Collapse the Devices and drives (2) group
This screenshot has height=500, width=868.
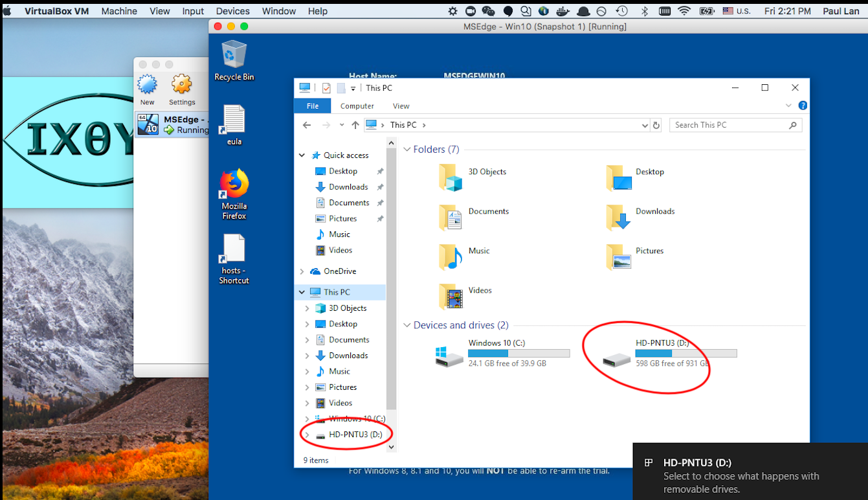(407, 325)
